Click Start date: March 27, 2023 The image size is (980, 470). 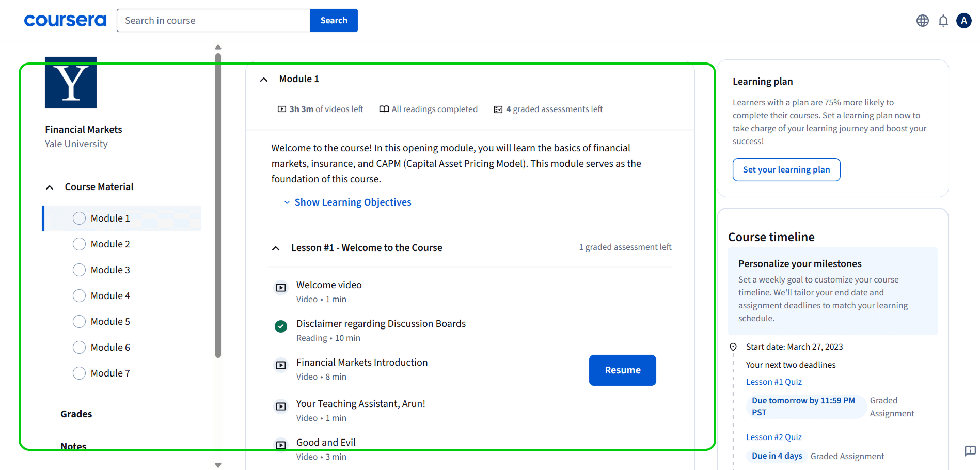pos(794,347)
